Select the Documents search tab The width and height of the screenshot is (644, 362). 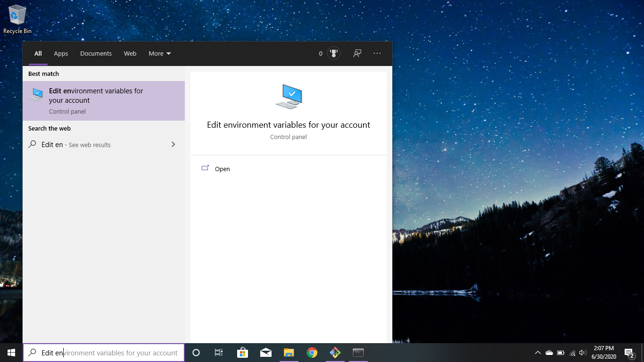pyautogui.click(x=96, y=54)
